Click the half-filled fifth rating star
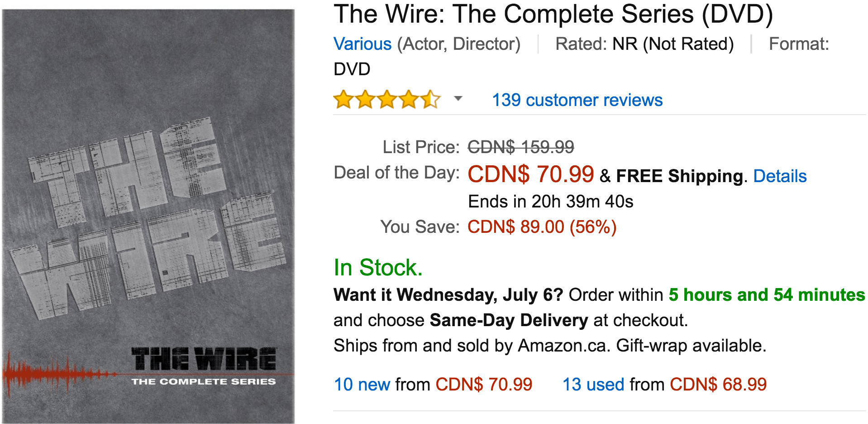 [430, 100]
